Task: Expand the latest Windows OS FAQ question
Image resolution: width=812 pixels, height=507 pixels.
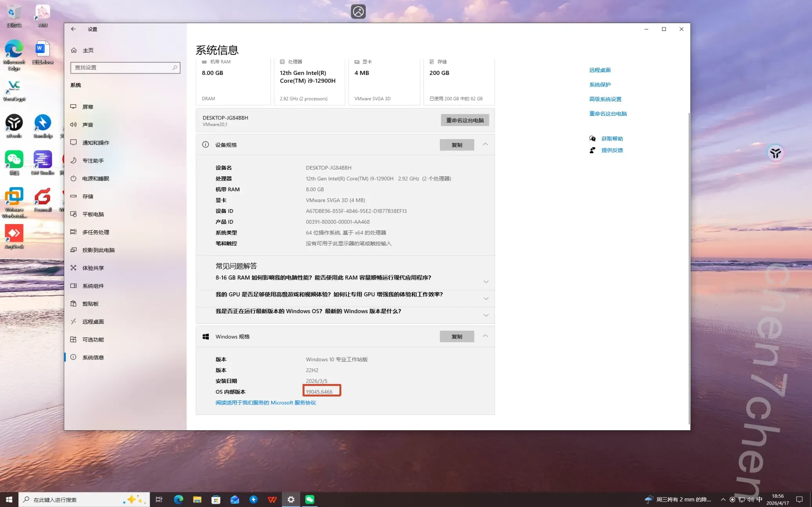Action: point(486,315)
